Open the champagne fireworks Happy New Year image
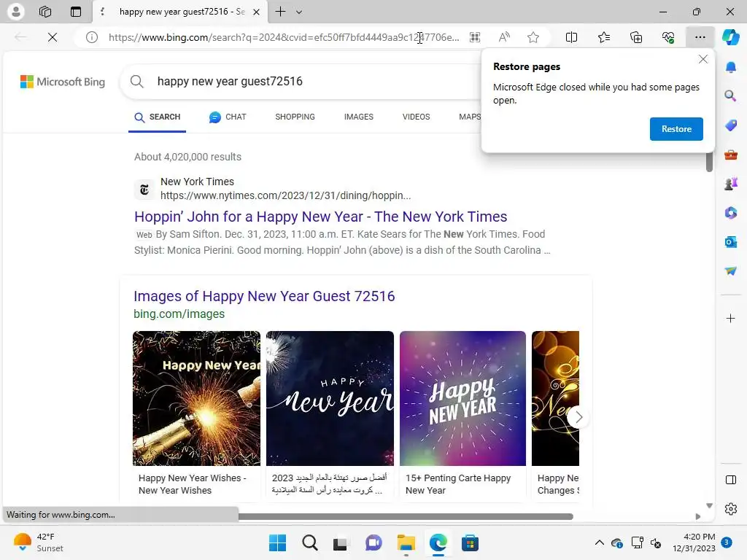747x560 pixels. click(196, 398)
